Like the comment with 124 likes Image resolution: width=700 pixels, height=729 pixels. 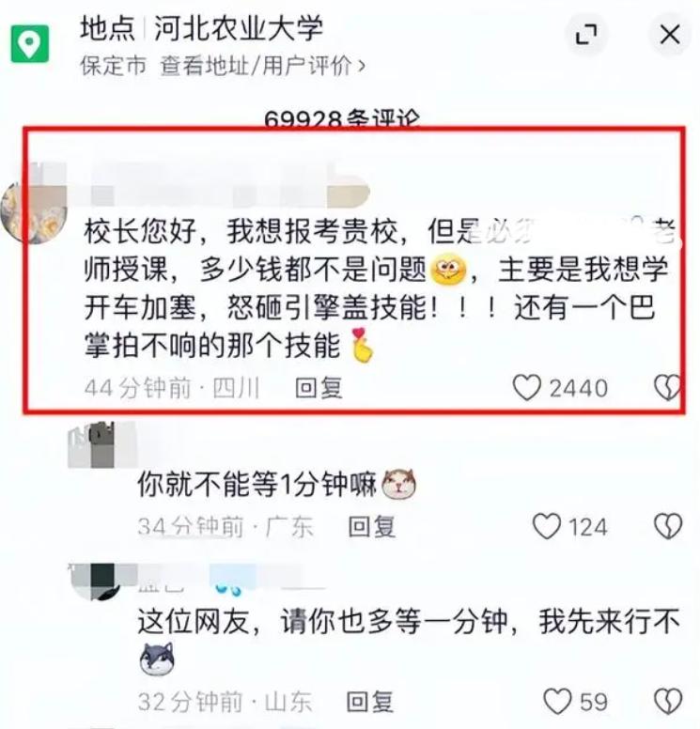(547, 526)
